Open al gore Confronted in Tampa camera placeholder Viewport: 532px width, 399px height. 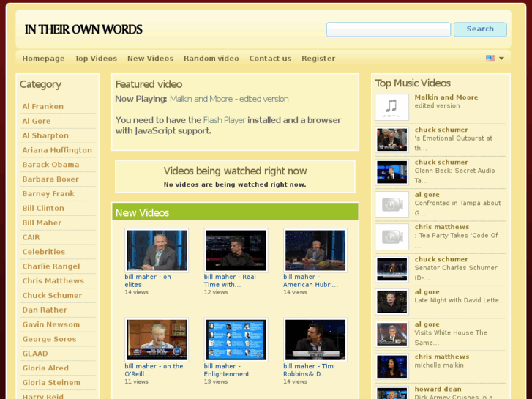pyautogui.click(x=392, y=204)
